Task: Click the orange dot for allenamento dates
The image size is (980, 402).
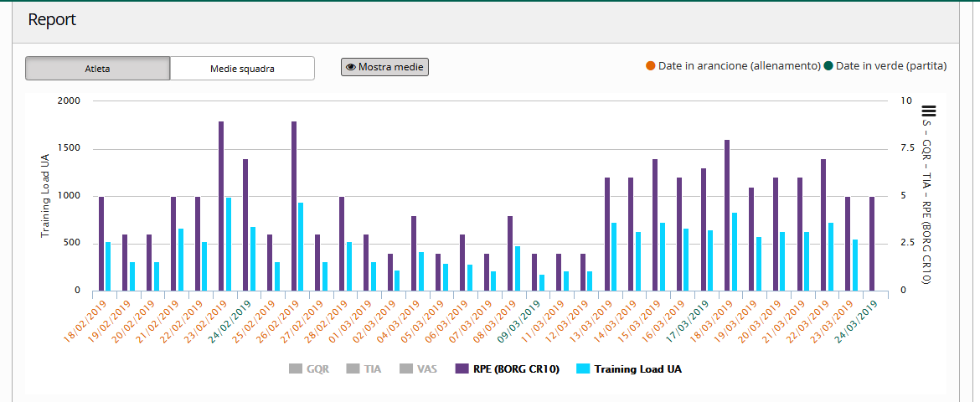Action: [x=650, y=66]
